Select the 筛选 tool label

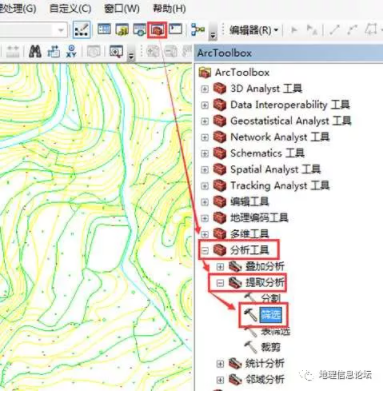point(271,315)
